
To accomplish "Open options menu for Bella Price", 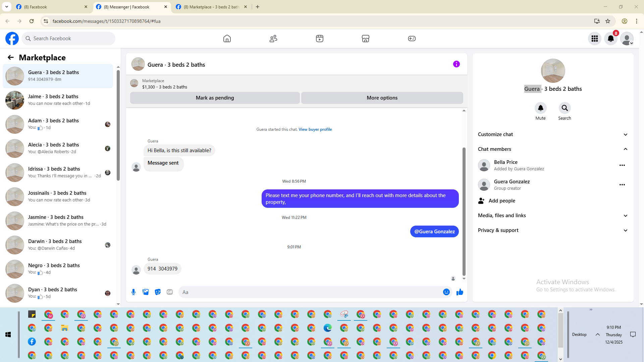I will [622, 165].
